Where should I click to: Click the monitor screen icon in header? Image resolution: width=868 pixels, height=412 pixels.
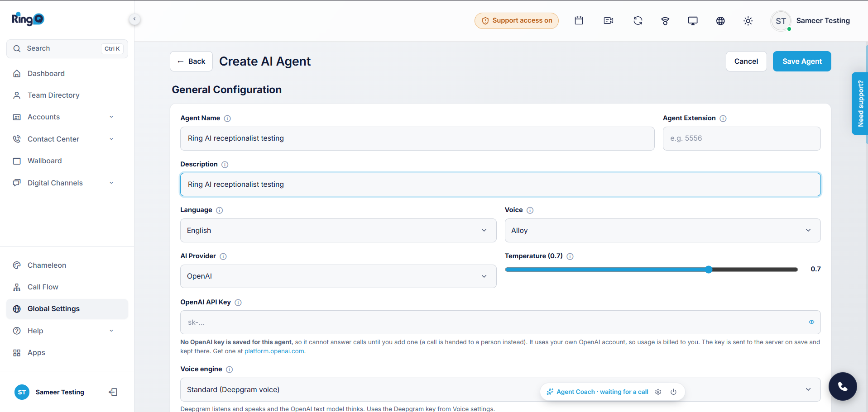tap(693, 21)
